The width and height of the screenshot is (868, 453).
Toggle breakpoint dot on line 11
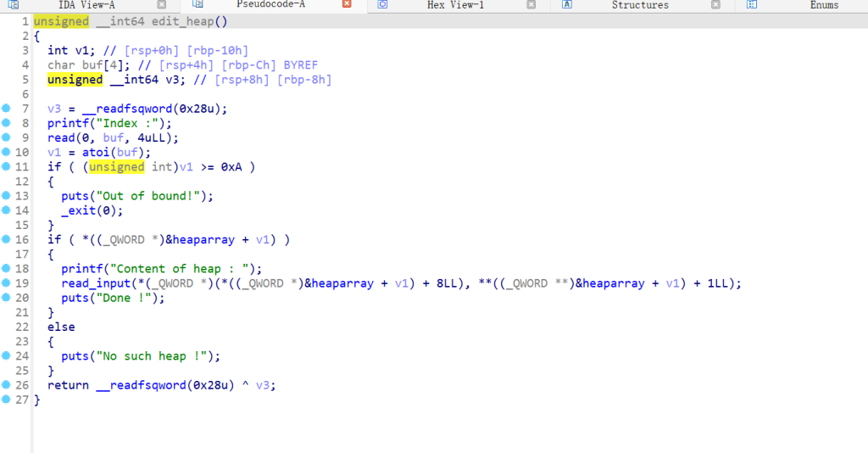tap(6, 167)
